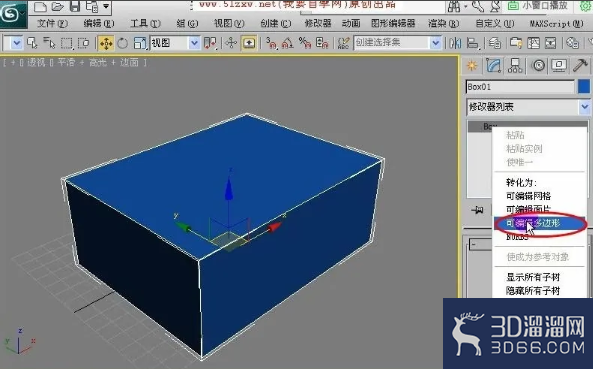593x369 pixels.
Task: Activate the Select and Scale tool
Action: (140, 43)
